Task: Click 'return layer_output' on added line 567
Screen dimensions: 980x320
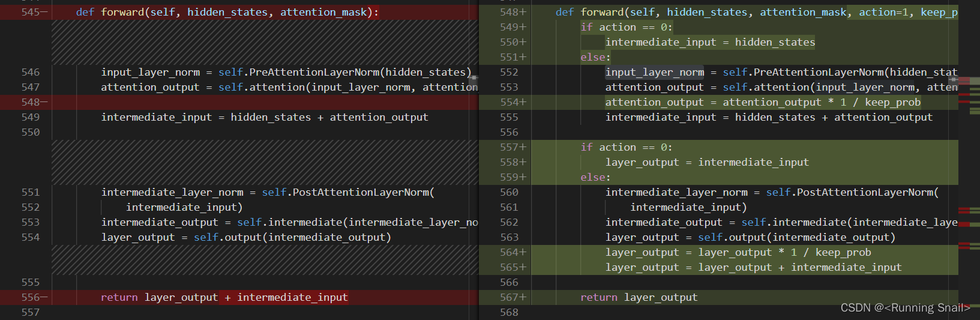Action: click(639, 297)
